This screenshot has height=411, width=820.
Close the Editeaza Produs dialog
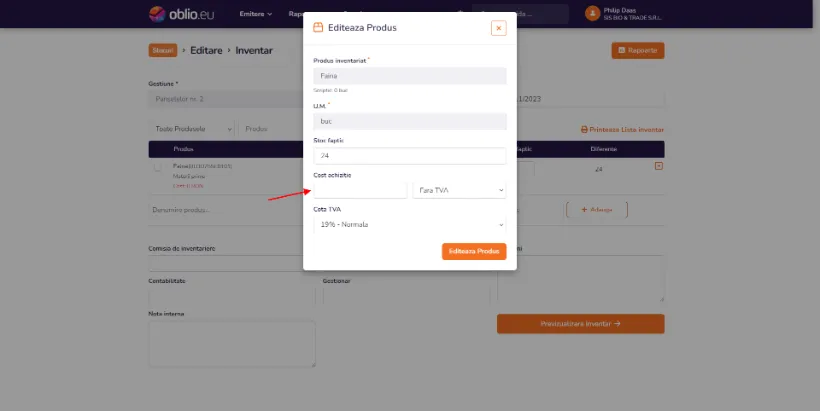(498, 28)
